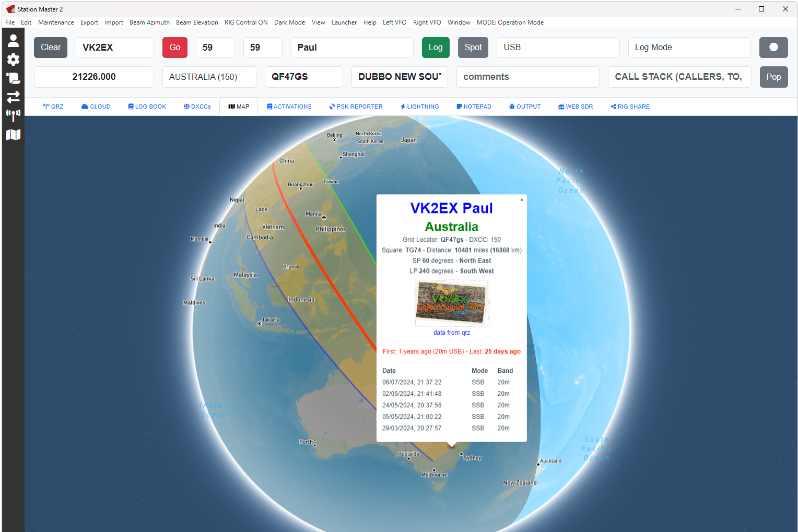Open the USB mode selector
798x532 pixels.
[x=558, y=48]
